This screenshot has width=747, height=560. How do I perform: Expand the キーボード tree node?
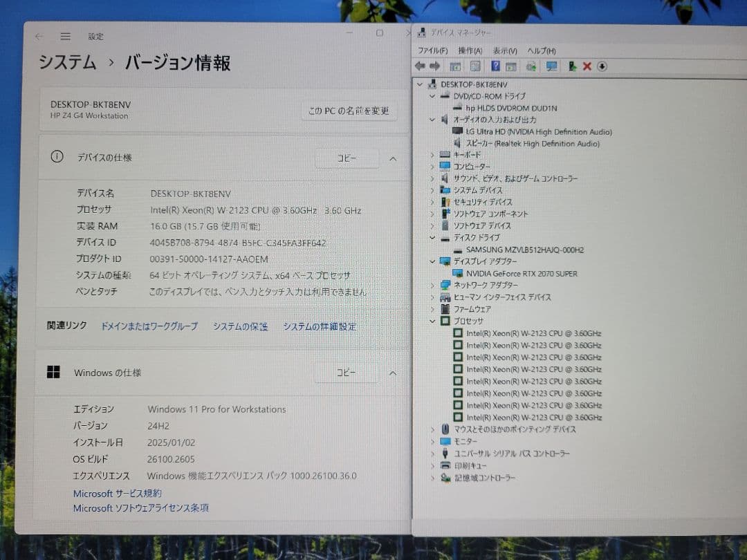432,155
